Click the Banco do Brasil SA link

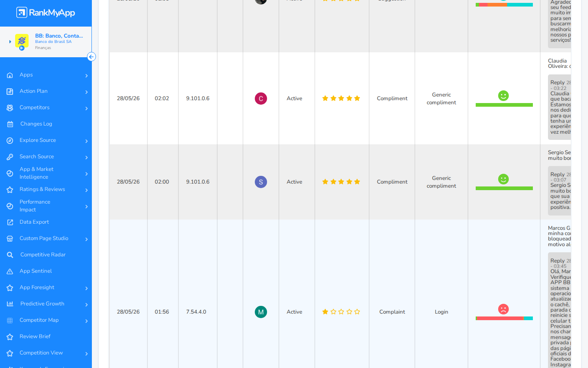point(53,42)
